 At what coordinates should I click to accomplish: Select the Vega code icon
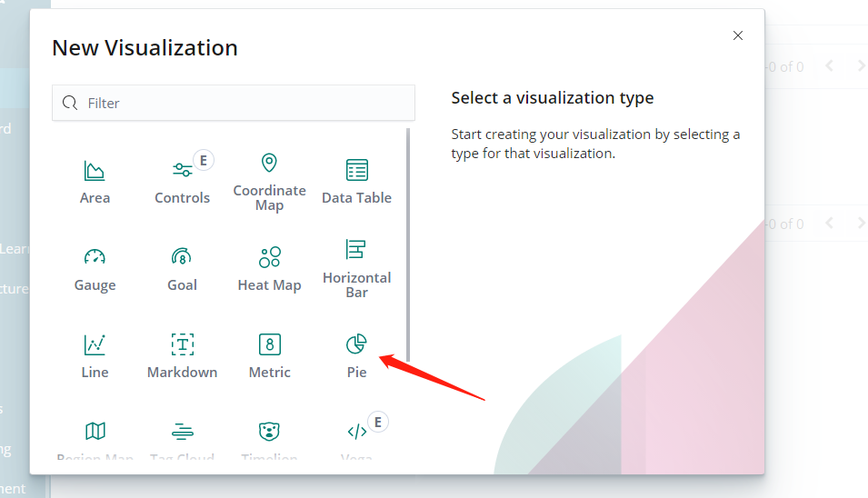click(x=356, y=431)
